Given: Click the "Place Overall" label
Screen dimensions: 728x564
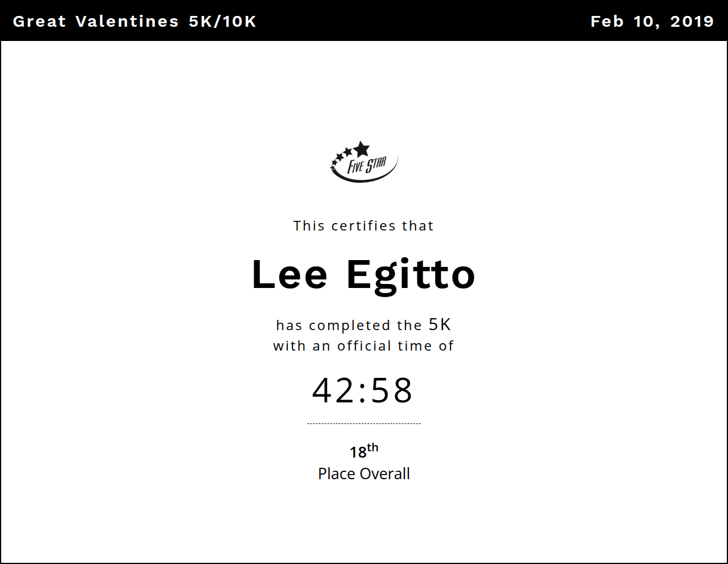Looking at the screenshot, I should point(364,474).
